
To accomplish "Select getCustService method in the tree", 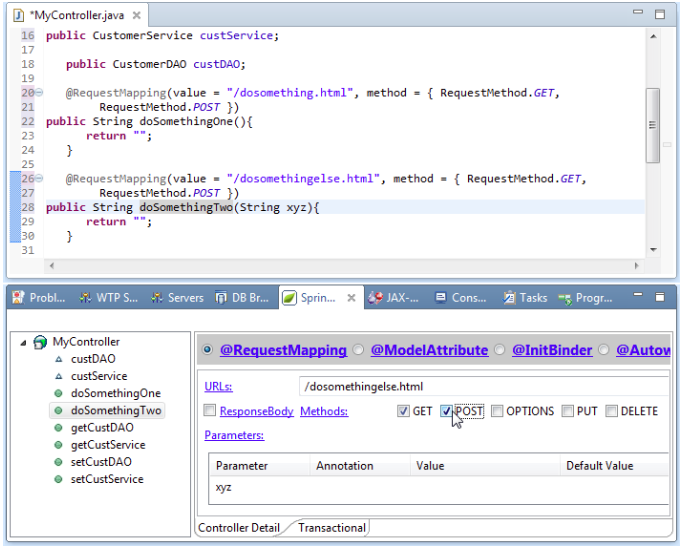I will pos(108,445).
